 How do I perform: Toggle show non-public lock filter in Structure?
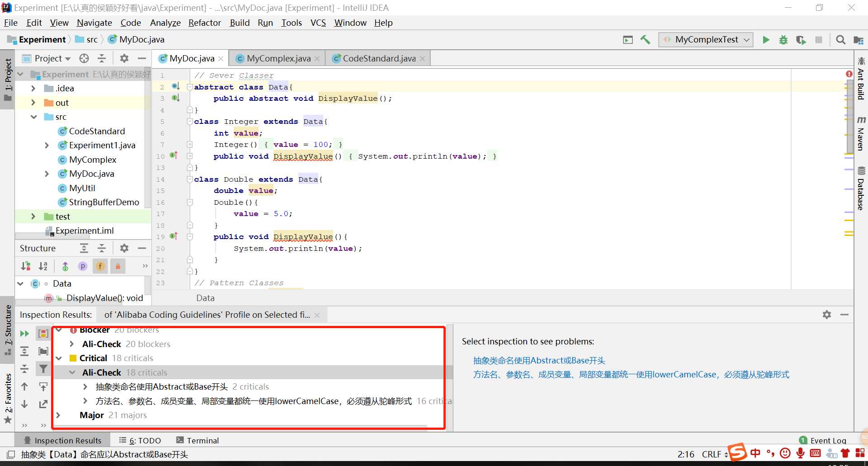(118, 266)
